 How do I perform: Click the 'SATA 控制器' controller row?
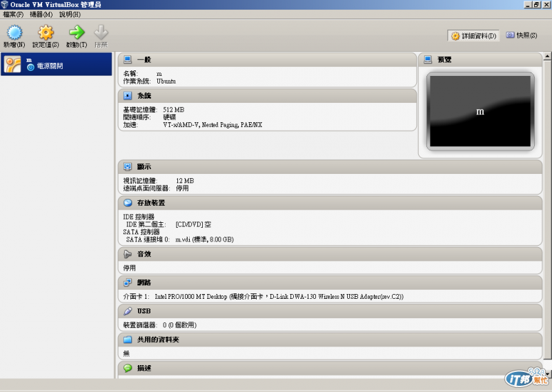[141, 232]
